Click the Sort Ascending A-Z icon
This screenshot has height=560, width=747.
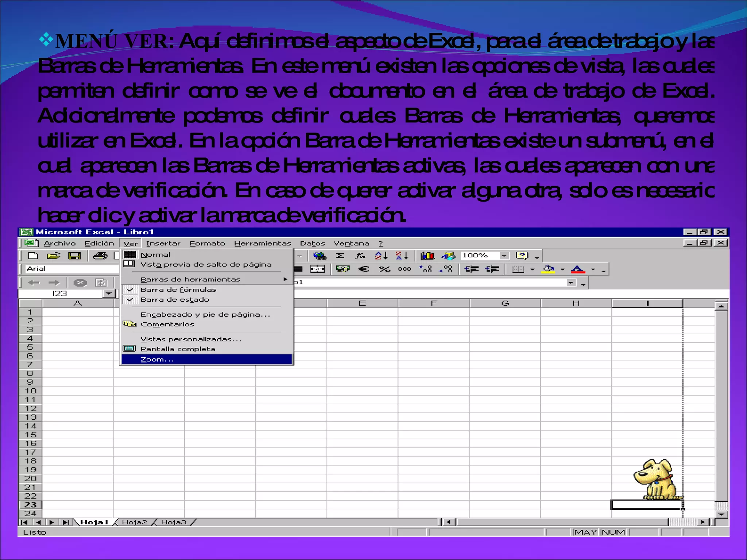(381, 256)
